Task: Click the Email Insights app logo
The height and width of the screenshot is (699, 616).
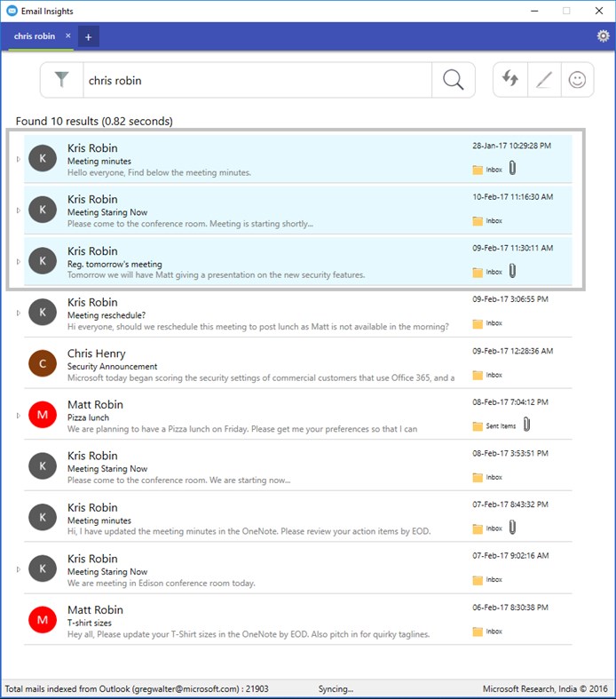Action: 12,11
